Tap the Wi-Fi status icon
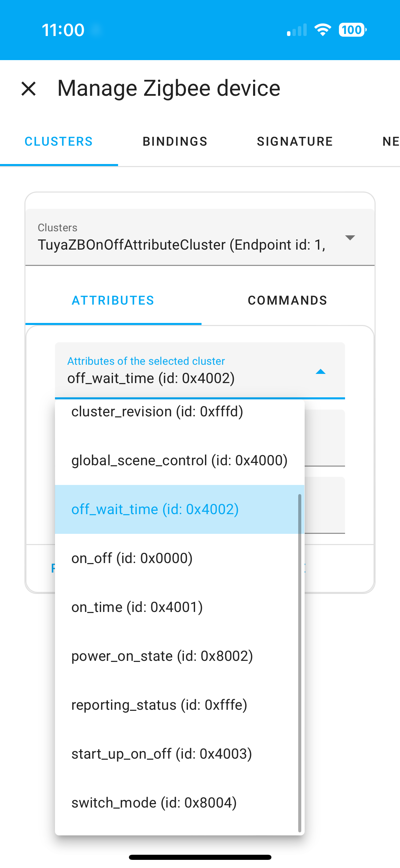The width and height of the screenshot is (400, 868). (x=323, y=30)
